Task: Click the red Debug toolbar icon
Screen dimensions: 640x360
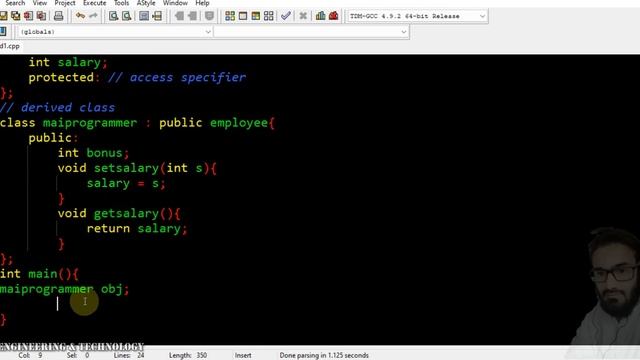Action: pos(333,16)
